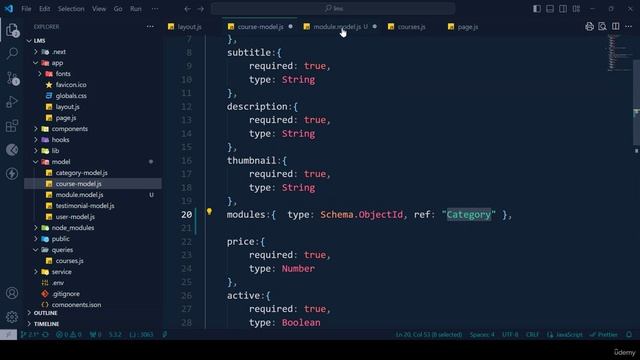The width and height of the screenshot is (640, 360).
Task: Expand the .next folder
Action: click(36, 52)
